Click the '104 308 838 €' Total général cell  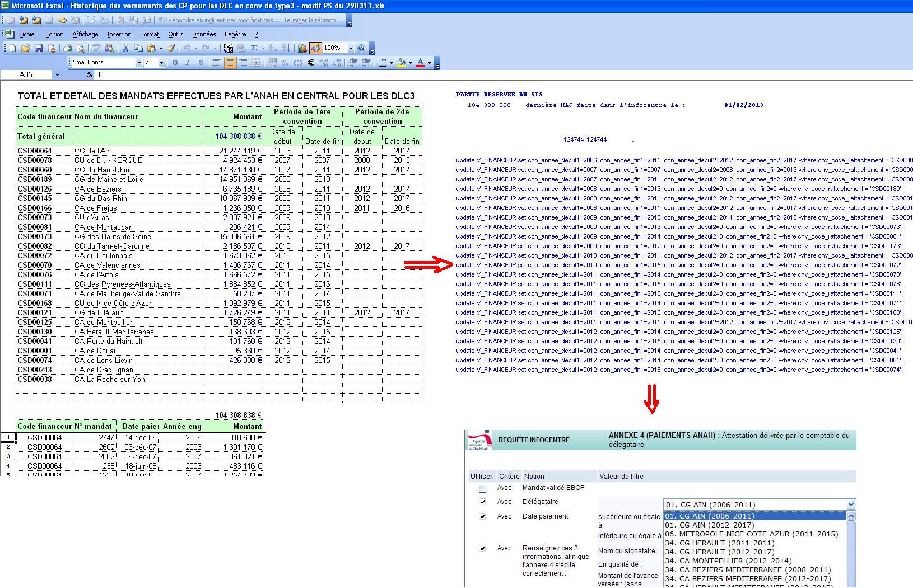pos(233,136)
